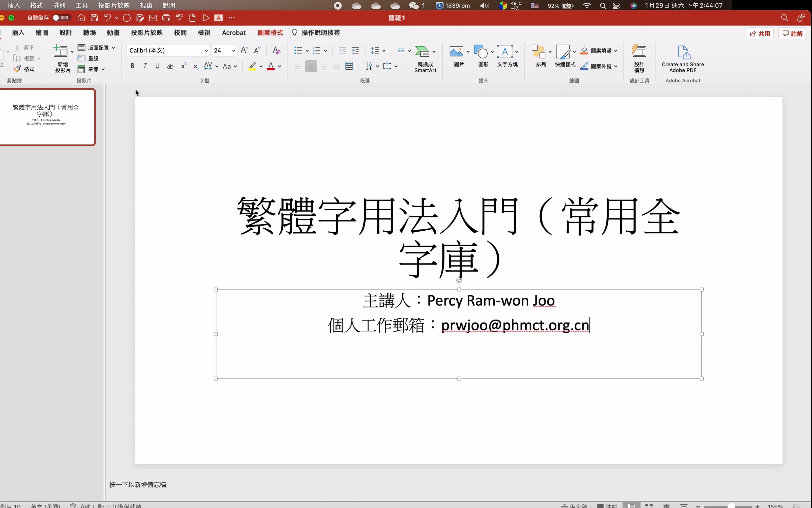The image size is (812, 508).
Task: Insert a text box with 文字方塊
Action: coord(507,56)
